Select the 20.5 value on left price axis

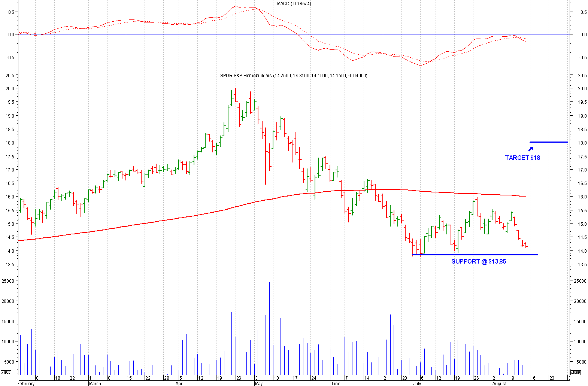point(10,76)
